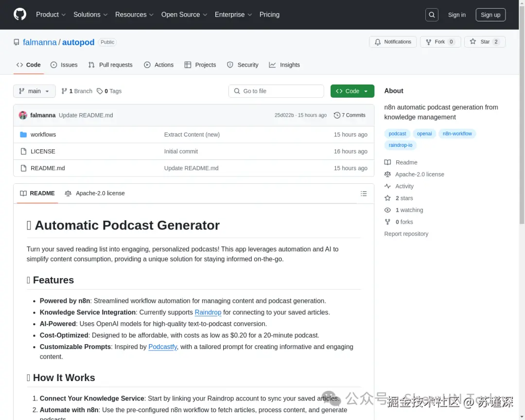Viewport: 525px width, 420px height.
Task: Open the search magnifier in header
Action: [x=432, y=15]
